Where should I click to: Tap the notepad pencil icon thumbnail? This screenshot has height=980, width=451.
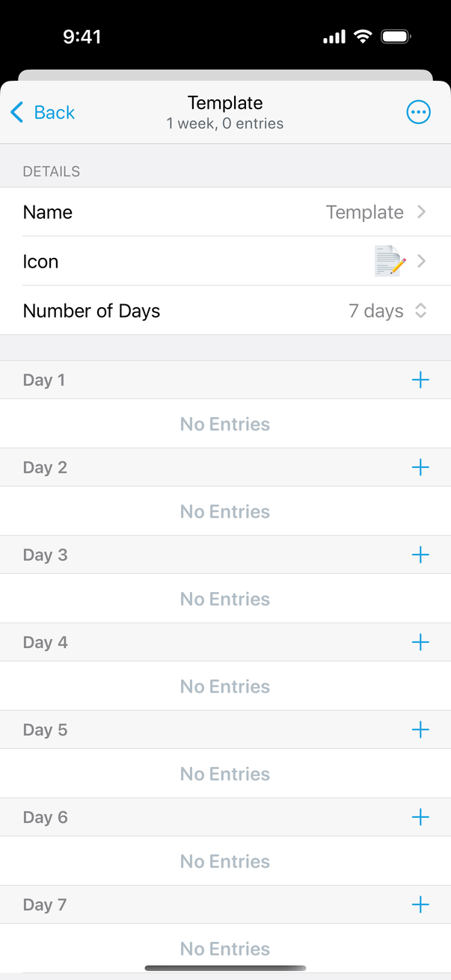tap(390, 262)
